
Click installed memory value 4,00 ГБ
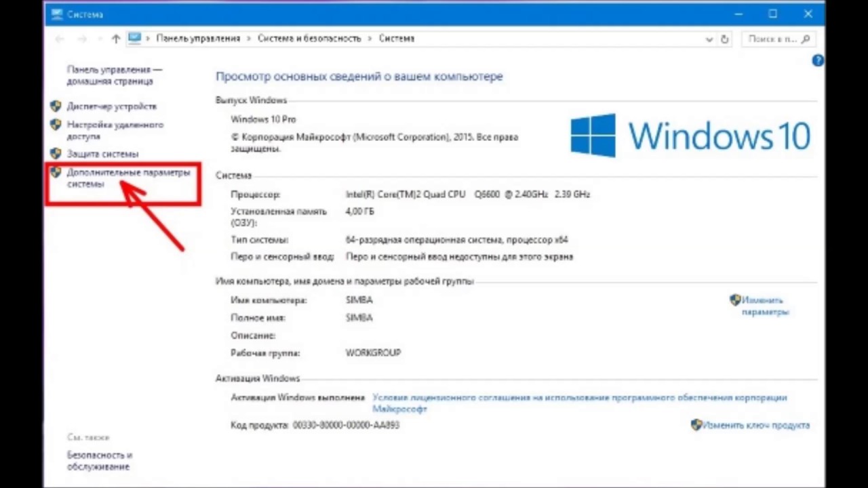coord(360,211)
